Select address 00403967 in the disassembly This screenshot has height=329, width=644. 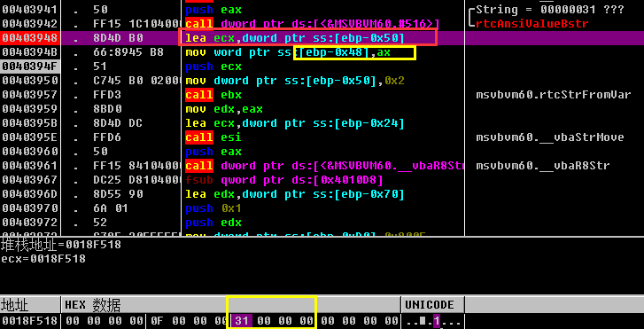(29, 180)
